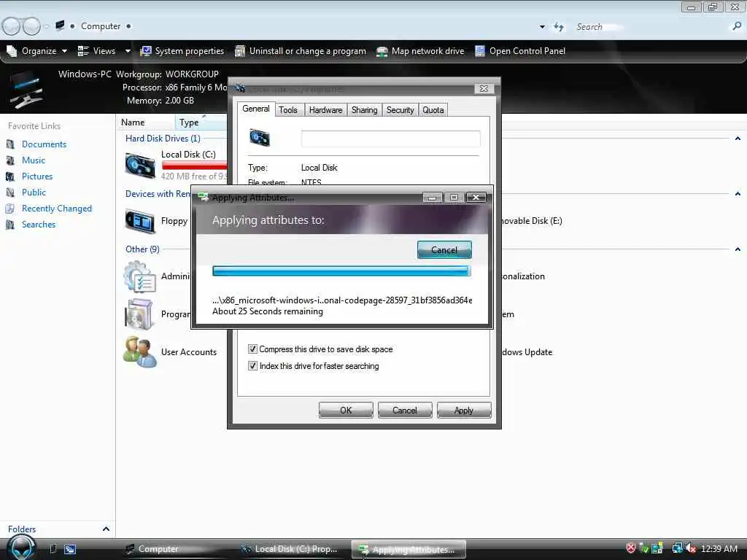The width and height of the screenshot is (747, 560).
Task: Toggle Compress this drive to save disk space
Action: point(252,349)
